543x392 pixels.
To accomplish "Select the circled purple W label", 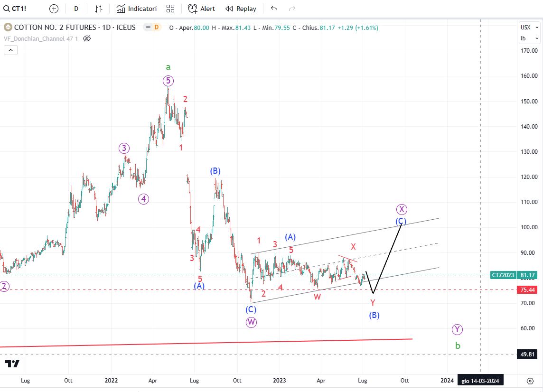I will click(251, 322).
